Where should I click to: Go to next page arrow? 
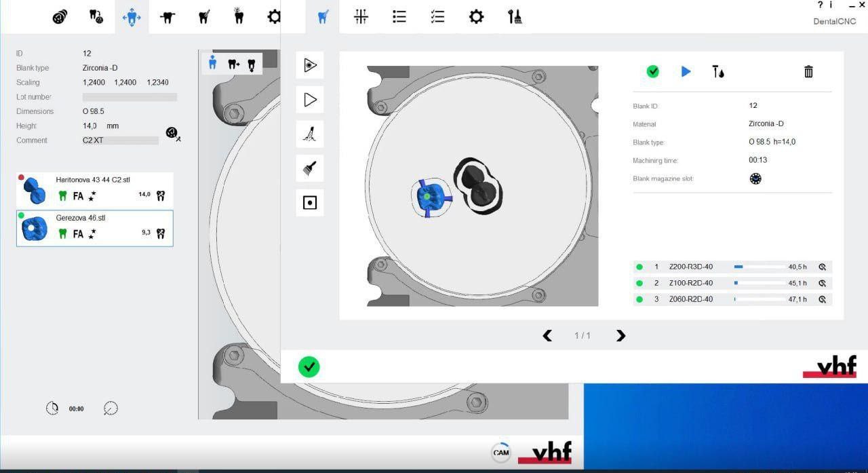(620, 336)
